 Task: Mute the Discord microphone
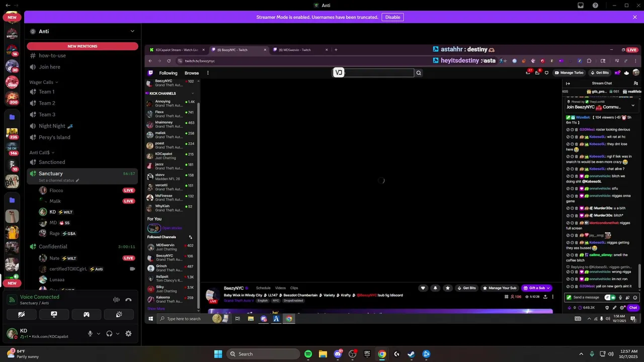(x=91, y=333)
